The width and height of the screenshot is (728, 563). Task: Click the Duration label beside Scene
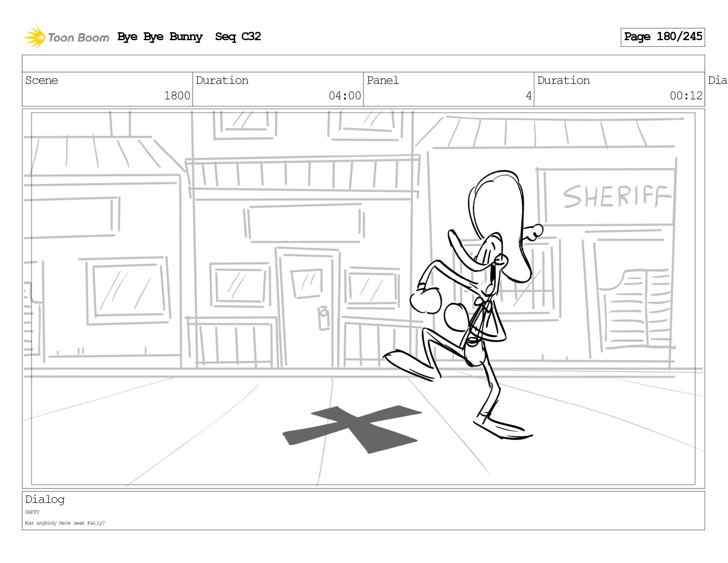222,80
